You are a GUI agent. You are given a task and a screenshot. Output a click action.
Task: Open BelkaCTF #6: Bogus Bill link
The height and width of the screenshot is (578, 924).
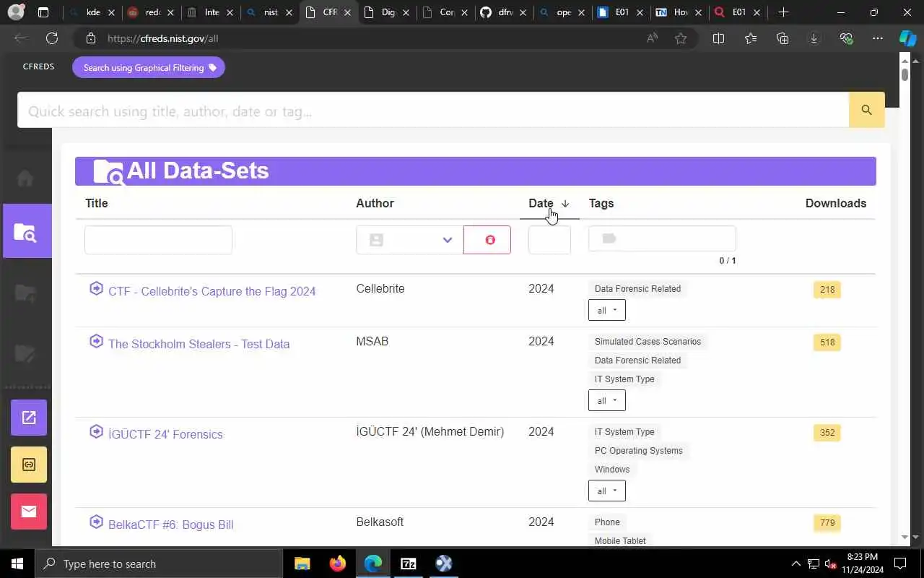(170, 525)
